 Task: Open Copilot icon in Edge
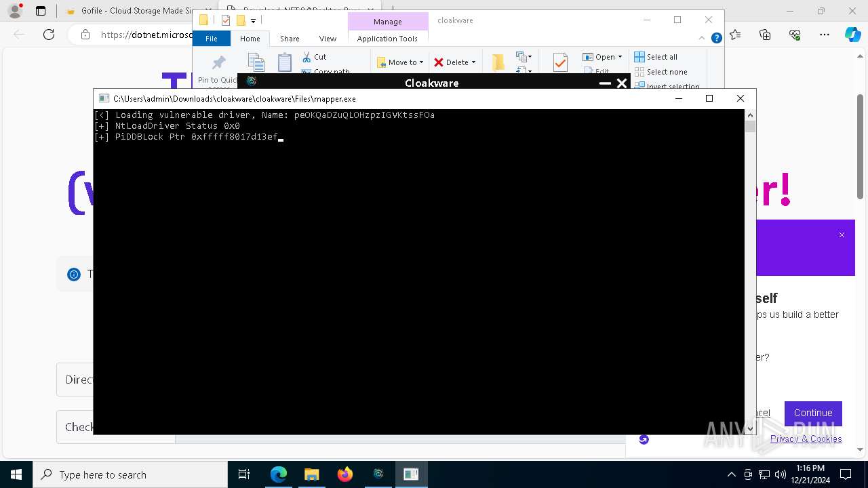tap(852, 35)
